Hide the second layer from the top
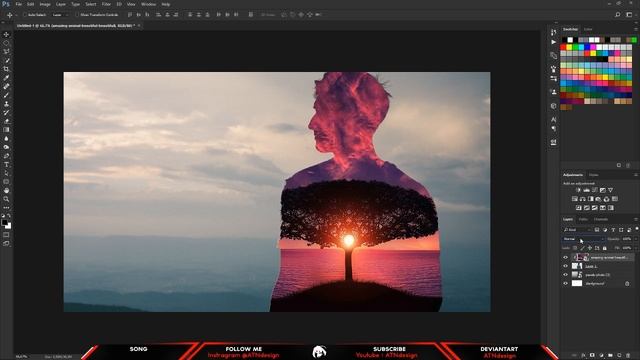Viewport: 640px width, 360px height. pyautogui.click(x=565, y=266)
